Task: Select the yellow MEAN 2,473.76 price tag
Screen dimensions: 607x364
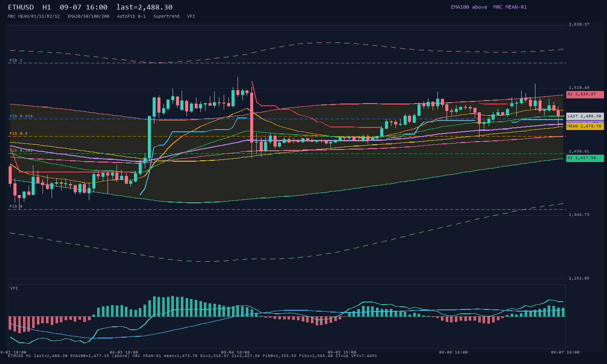Action: [x=585, y=126]
